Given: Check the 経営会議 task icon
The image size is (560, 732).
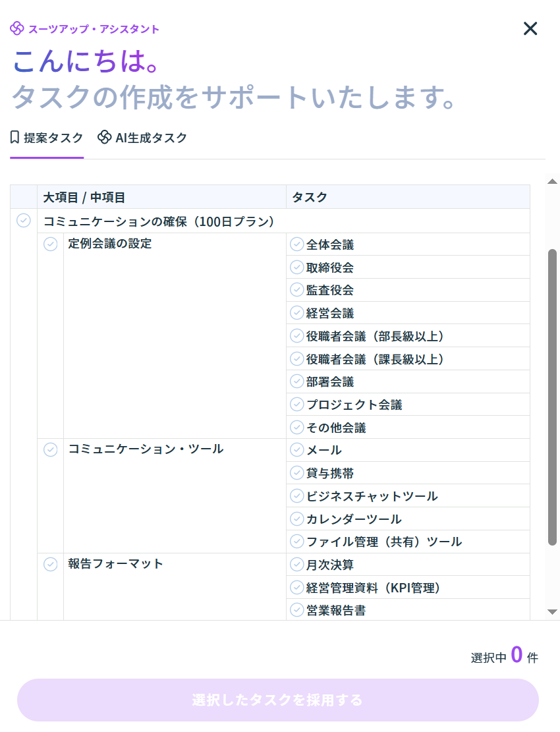Looking at the screenshot, I should click(297, 313).
